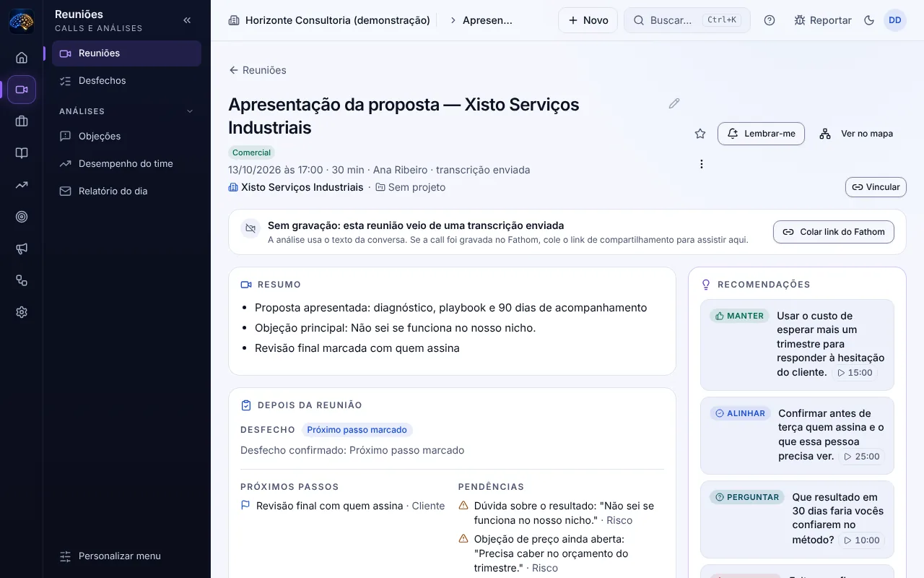Open the three-dot more options menu
924x578 pixels.
[x=702, y=164]
